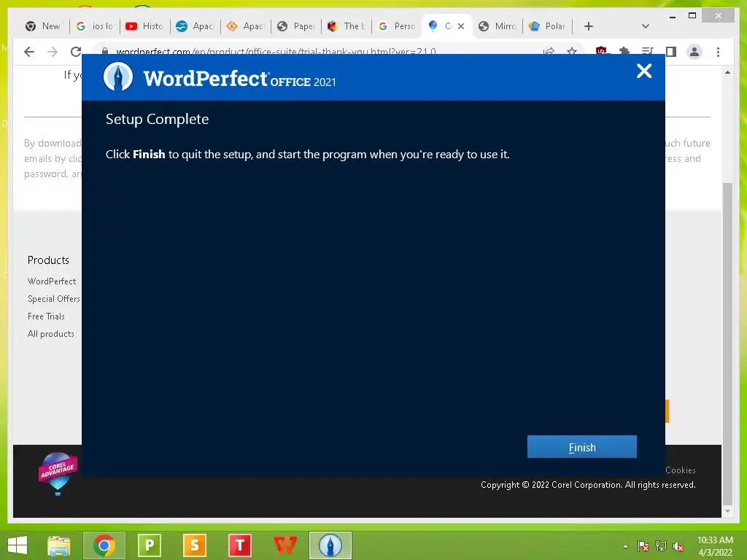Open volume tray icon
This screenshot has width=747, height=560.
[678, 546]
